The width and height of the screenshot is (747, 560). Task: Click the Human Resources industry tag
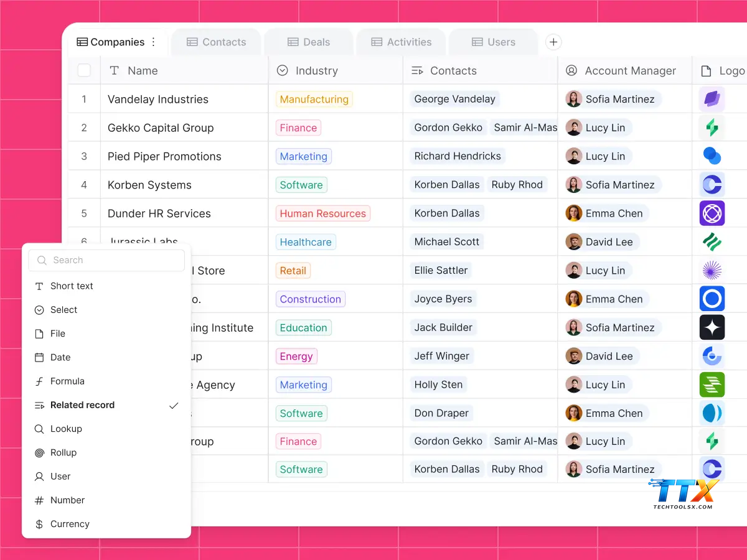(x=323, y=213)
